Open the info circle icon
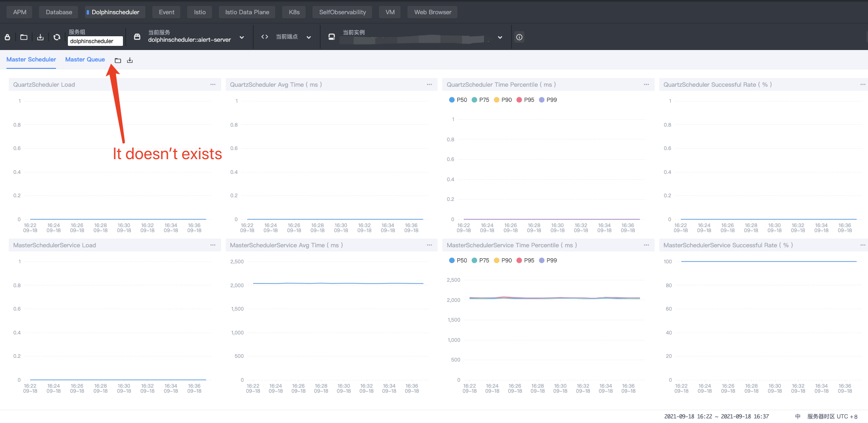The image size is (868, 423). click(519, 37)
